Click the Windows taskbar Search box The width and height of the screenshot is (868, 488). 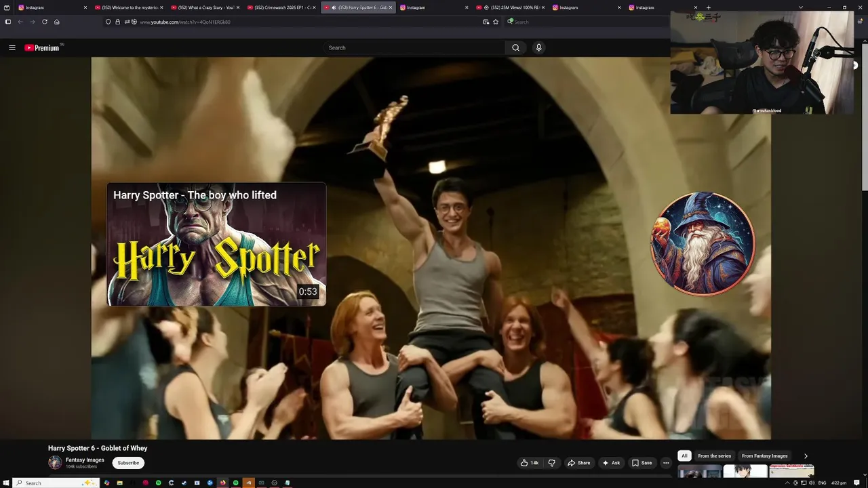(x=56, y=483)
